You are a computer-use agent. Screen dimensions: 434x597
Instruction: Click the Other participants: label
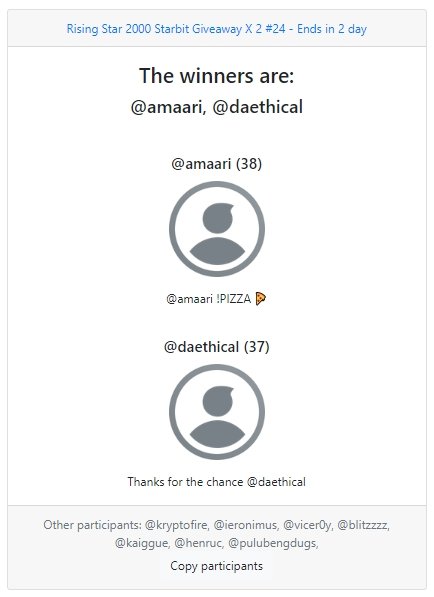tap(93, 525)
